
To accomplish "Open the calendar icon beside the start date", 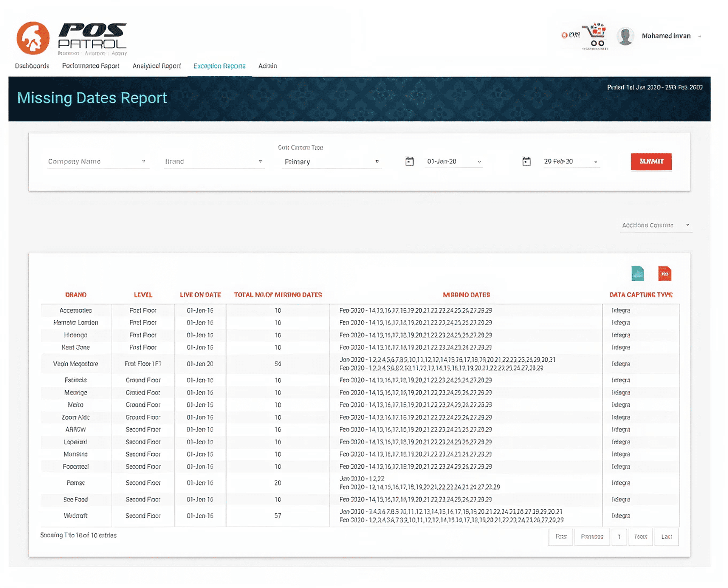I will 409,161.
